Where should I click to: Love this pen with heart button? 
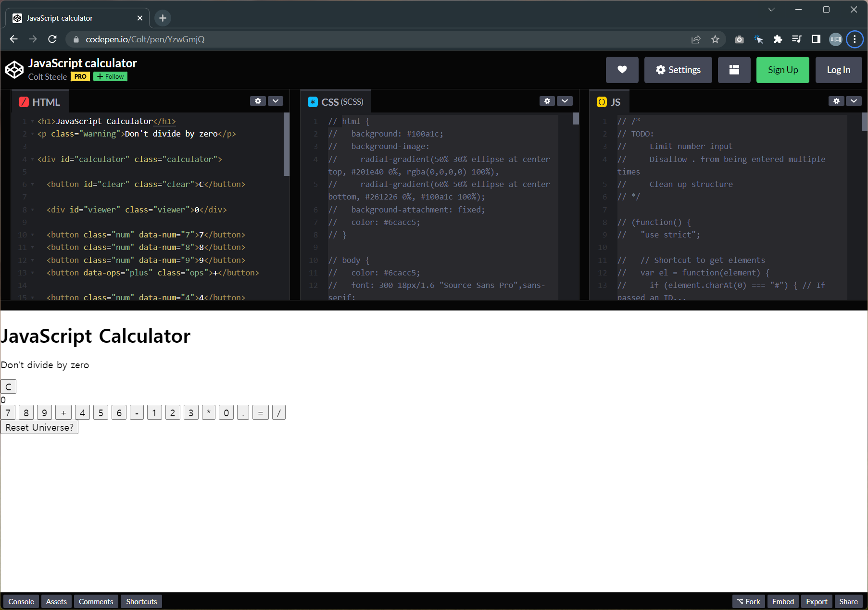pos(622,70)
